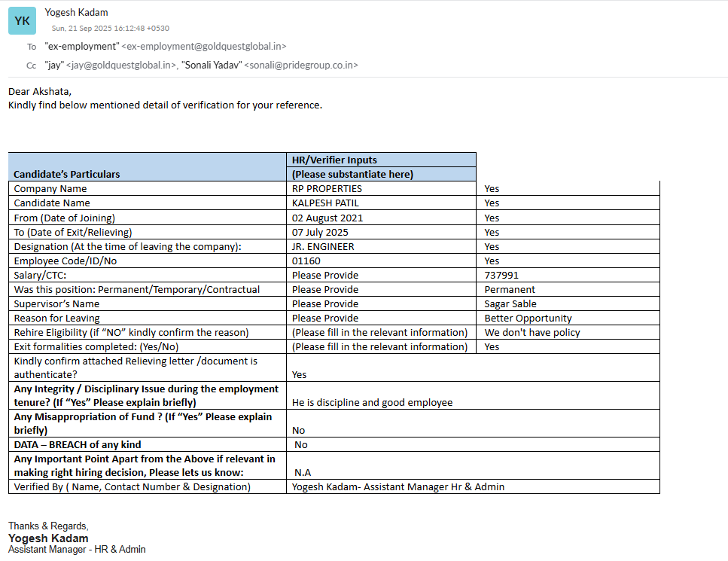Click the 'Permanent' position value

point(510,290)
